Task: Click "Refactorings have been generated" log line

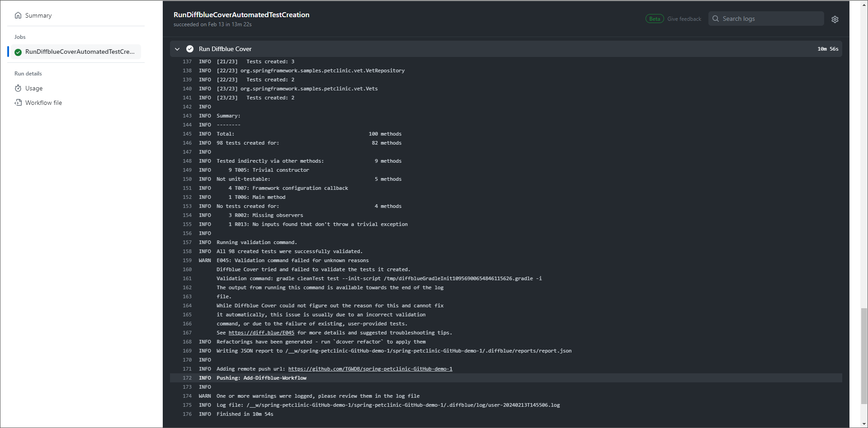Action: point(321,342)
